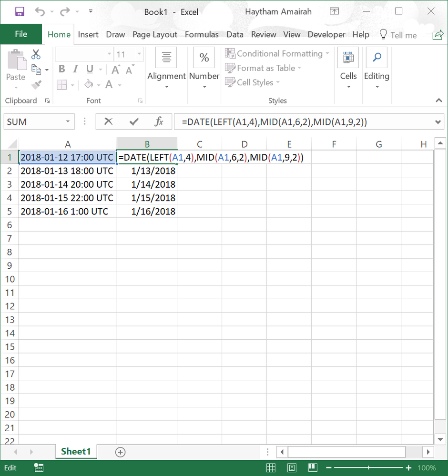This screenshot has height=476, width=448.
Task: Click the Format Painter icon
Action: [x=36, y=84]
